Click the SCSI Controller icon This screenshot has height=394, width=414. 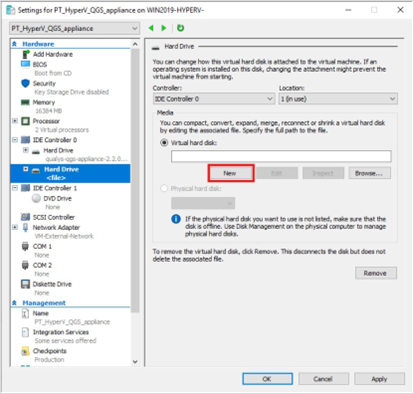tap(26, 217)
